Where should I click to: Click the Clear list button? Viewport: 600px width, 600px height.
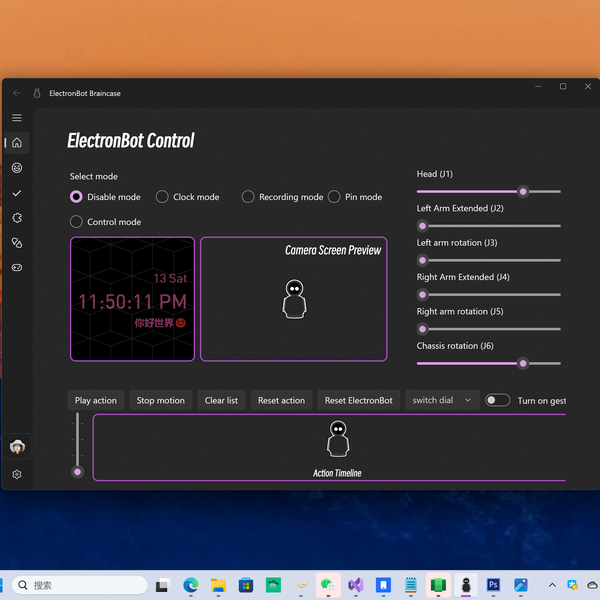click(221, 400)
